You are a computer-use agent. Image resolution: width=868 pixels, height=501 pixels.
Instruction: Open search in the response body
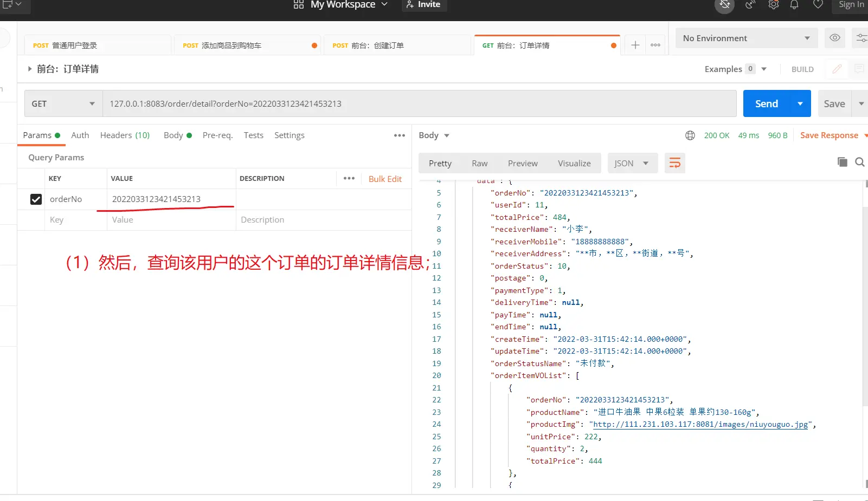pyautogui.click(x=859, y=162)
